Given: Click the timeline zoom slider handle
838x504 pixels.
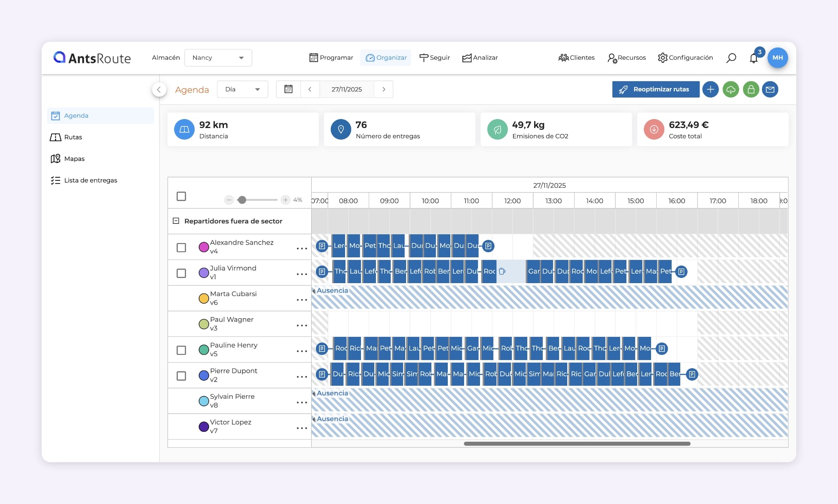Looking at the screenshot, I should (242, 200).
